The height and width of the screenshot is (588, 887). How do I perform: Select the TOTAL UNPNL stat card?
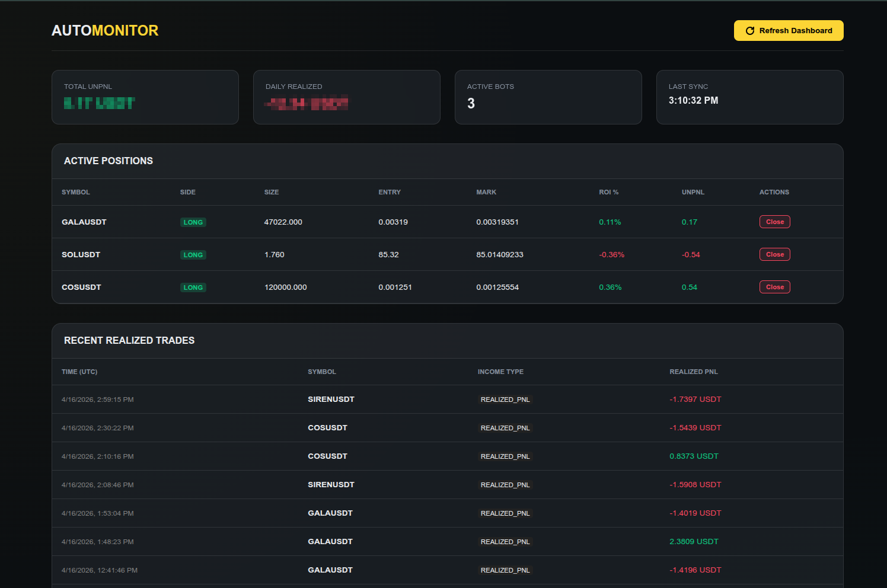click(x=145, y=97)
